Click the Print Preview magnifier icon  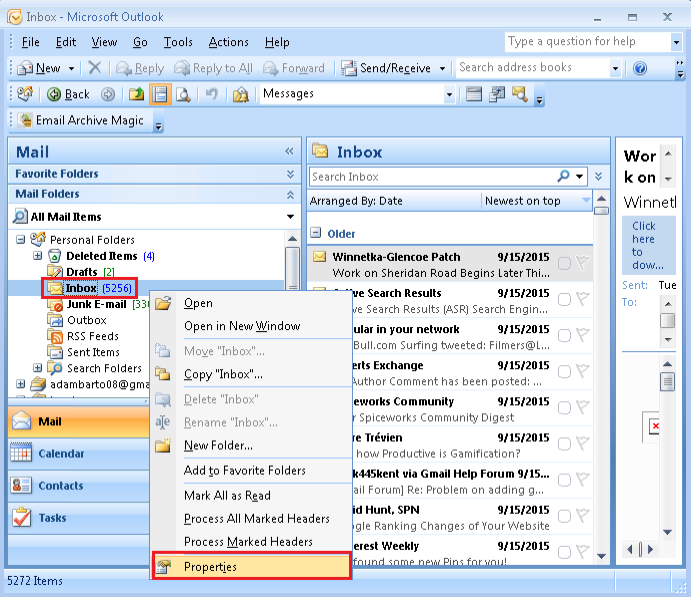pyautogui.click(x=183, y=94)
